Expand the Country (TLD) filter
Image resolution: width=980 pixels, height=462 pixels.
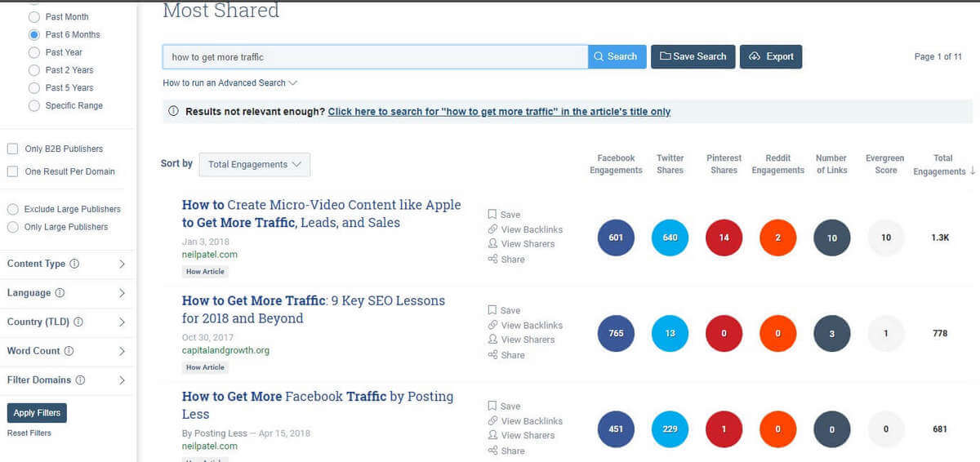pyautogui.click(x=122, y=322)
